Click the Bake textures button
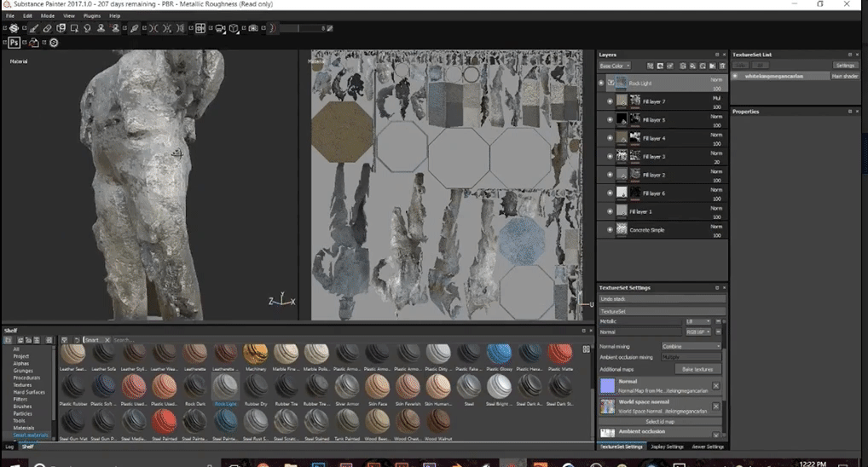Image resolution: width=868 pixels, height=467 pixels. 698,369
